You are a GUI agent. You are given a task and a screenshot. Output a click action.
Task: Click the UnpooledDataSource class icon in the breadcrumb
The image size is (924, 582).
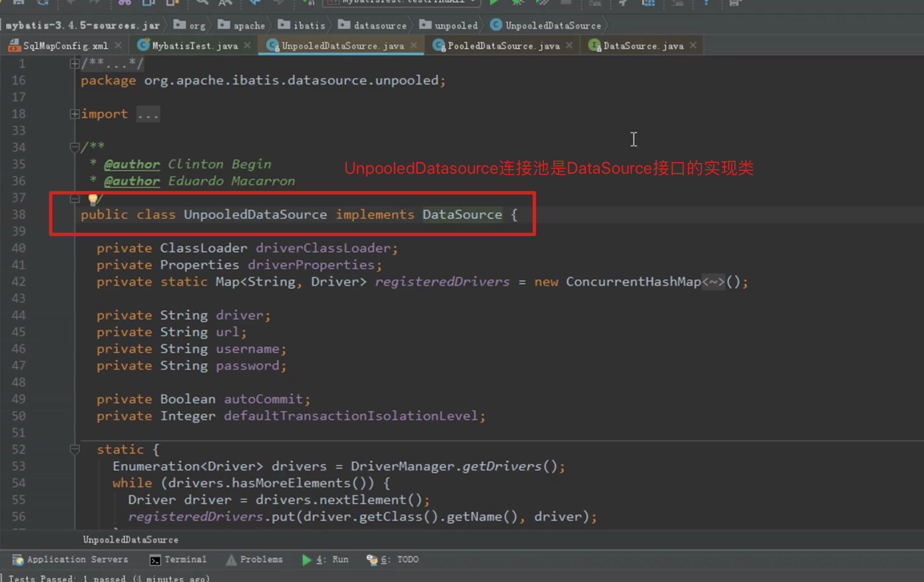pos(496,25)
